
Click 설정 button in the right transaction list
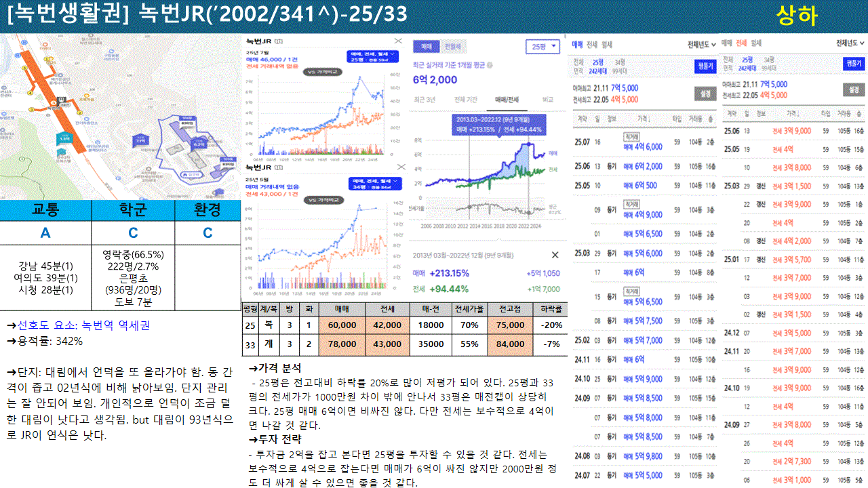coord(854,90)
